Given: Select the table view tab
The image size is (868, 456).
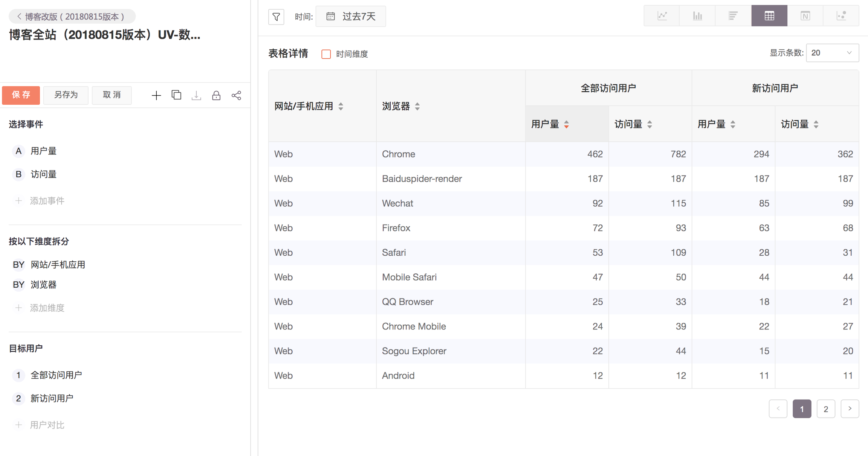Looking at the screenshot, I should point(769,16).
